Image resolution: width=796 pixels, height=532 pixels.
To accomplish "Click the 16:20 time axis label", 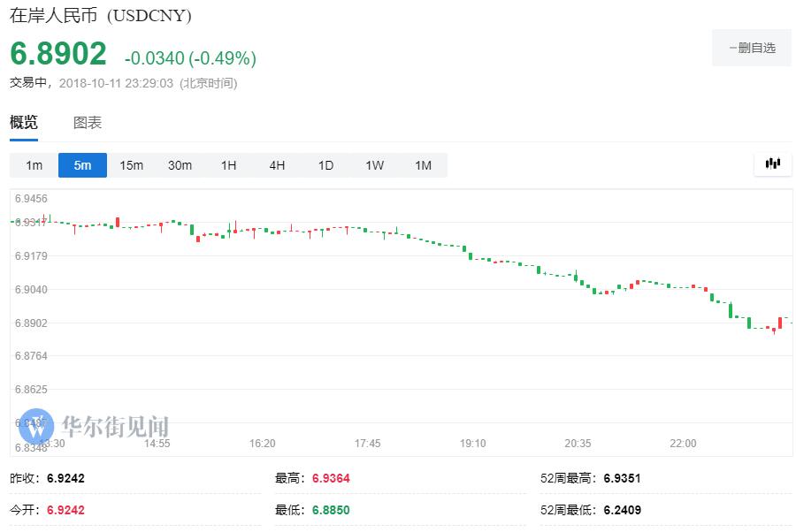I will [263, 444].
